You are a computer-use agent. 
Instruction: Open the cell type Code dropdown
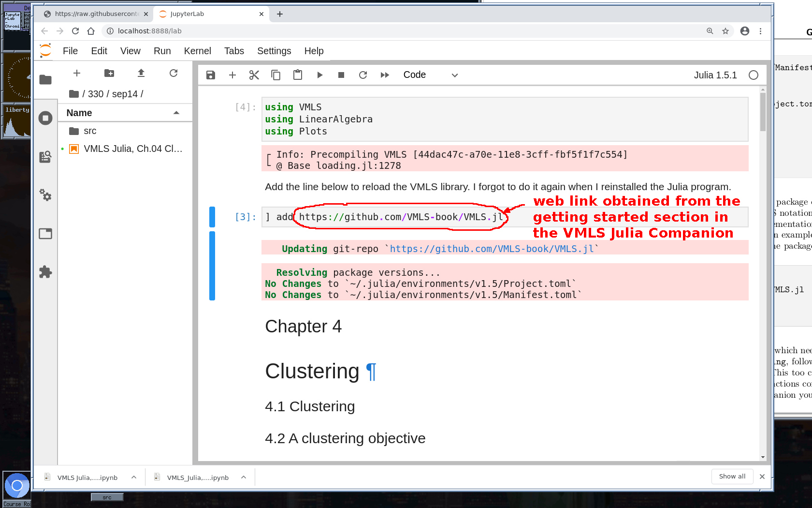click(430, 75)
